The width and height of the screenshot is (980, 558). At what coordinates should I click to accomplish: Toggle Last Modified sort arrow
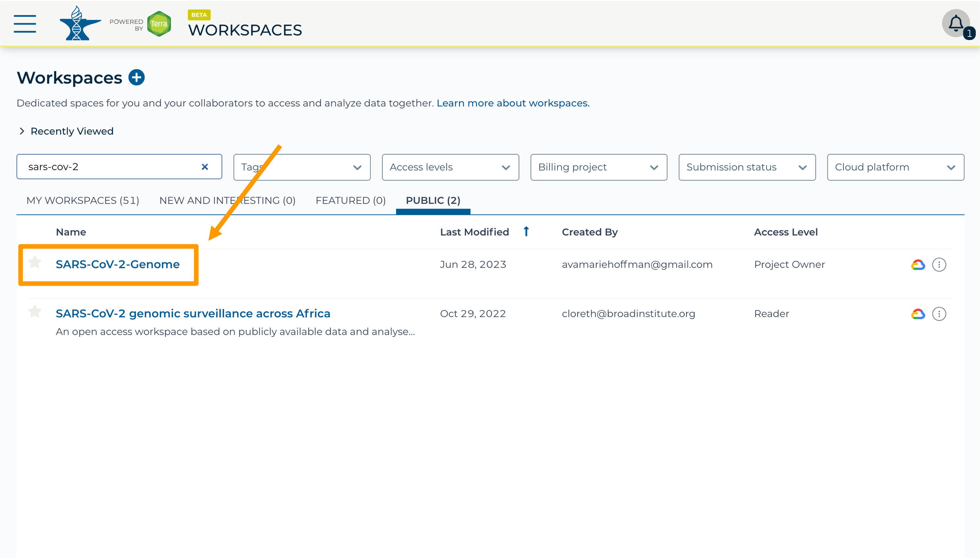[526, 231]
